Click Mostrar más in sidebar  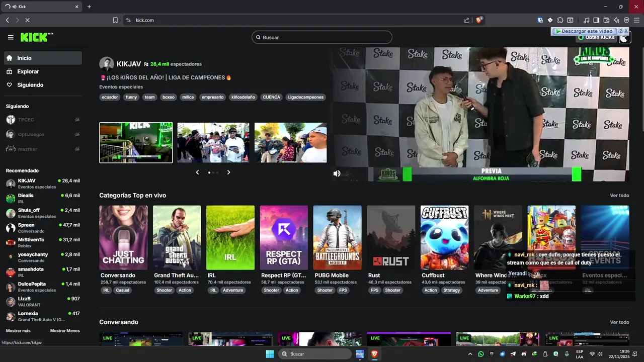pos(18,331)
